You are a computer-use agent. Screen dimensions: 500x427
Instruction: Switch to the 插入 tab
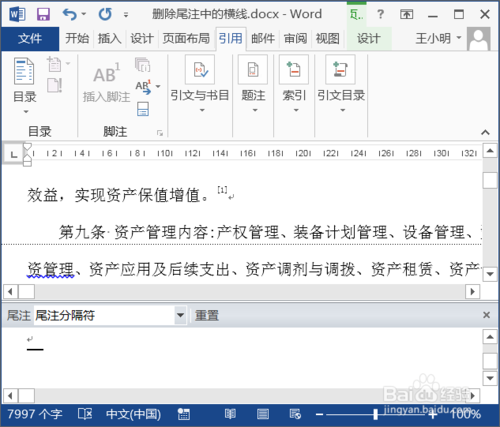pos(109,39)
